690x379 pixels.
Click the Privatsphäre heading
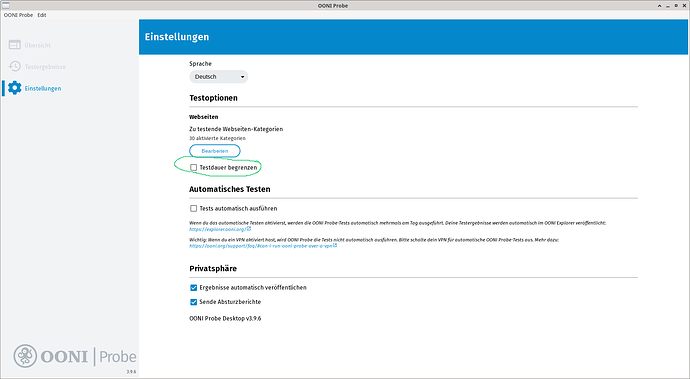213,269
